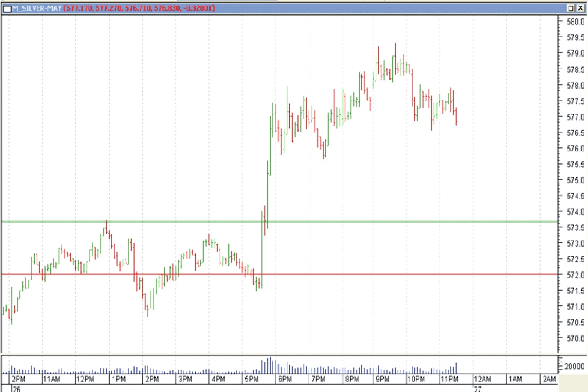Screen dimensions: 588x392
Task: Click the 578.0 price axis label
Action: (575, 85)
